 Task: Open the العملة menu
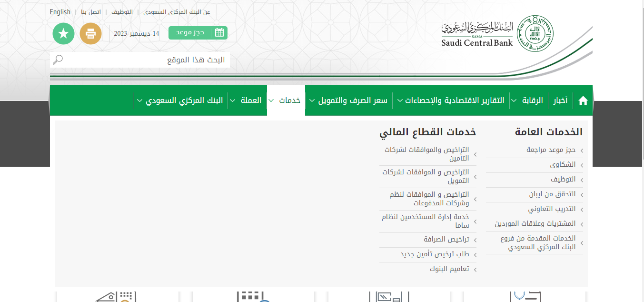tap(246, 101)
